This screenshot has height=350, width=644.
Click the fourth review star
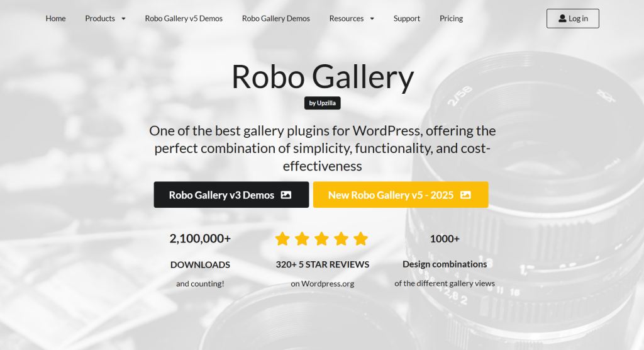click(341, 239)
